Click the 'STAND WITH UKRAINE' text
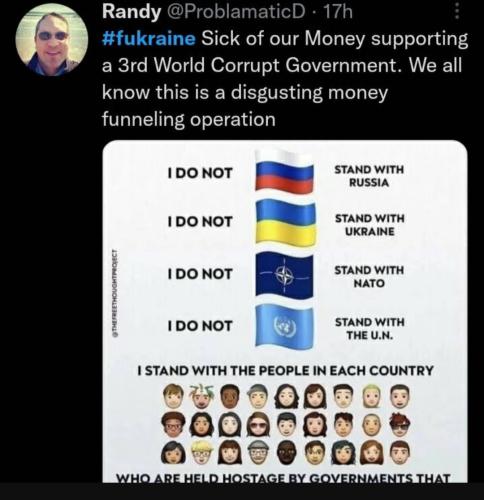 point(370,225)
